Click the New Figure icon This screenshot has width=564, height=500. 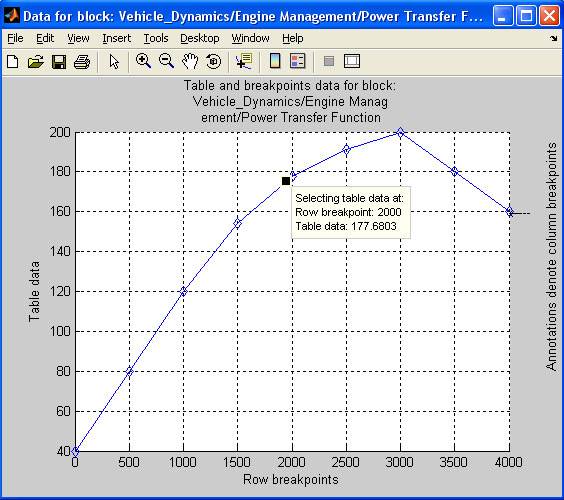13,61
